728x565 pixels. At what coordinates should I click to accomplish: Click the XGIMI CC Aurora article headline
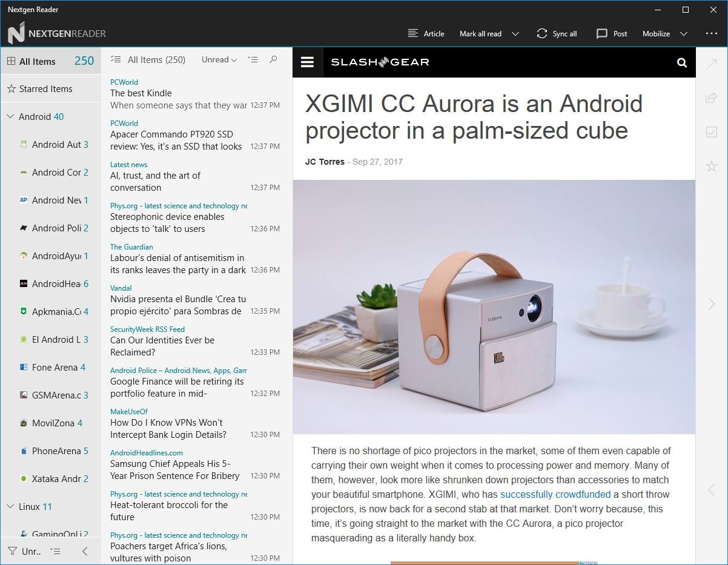[474, 117]
